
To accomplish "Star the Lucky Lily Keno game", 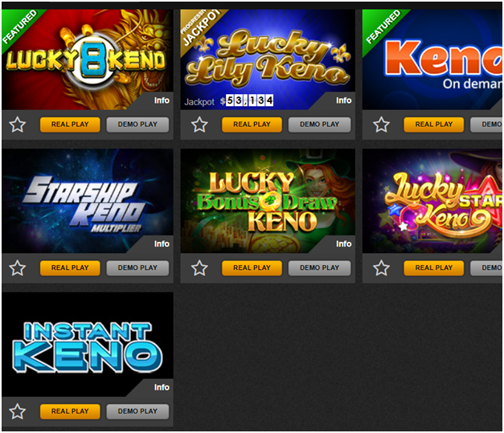I will click(x=199, y=125).
